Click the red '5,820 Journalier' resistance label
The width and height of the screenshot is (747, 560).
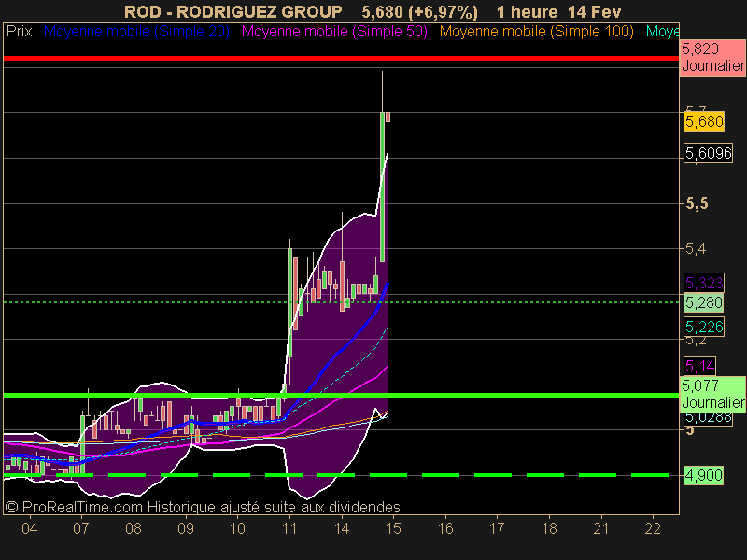point(712,57)
